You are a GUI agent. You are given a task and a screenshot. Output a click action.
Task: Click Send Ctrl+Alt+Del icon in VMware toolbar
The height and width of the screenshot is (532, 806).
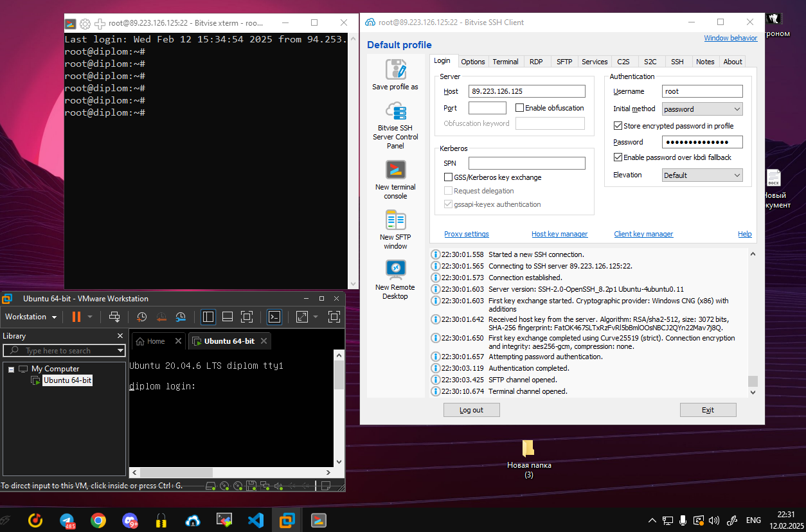pyautogui.click(x=114, y=317)
